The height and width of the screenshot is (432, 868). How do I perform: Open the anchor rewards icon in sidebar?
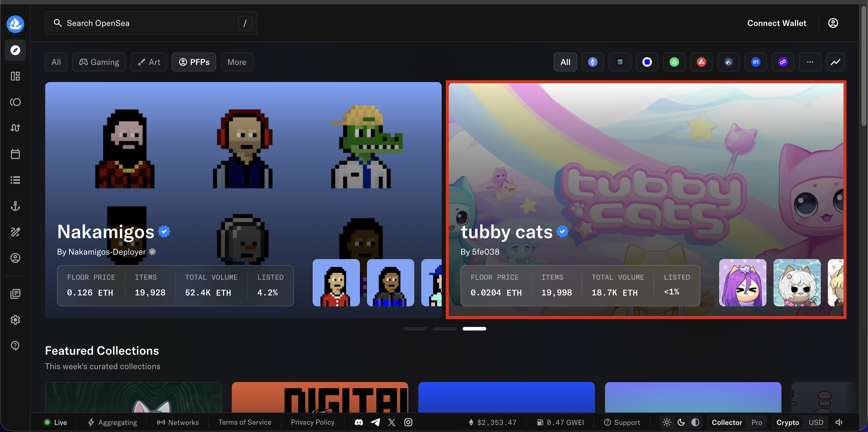(15, 206)
